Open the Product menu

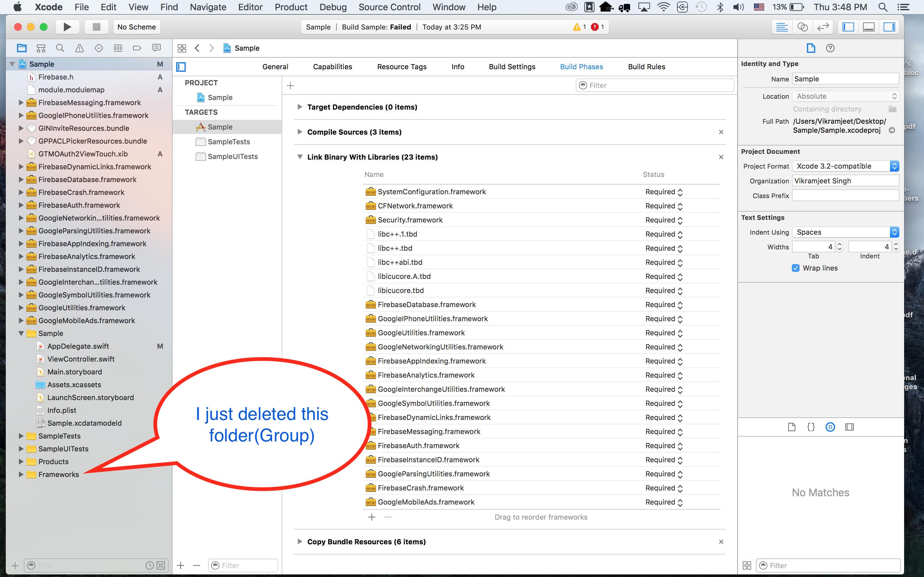click(x=291, y=7)
